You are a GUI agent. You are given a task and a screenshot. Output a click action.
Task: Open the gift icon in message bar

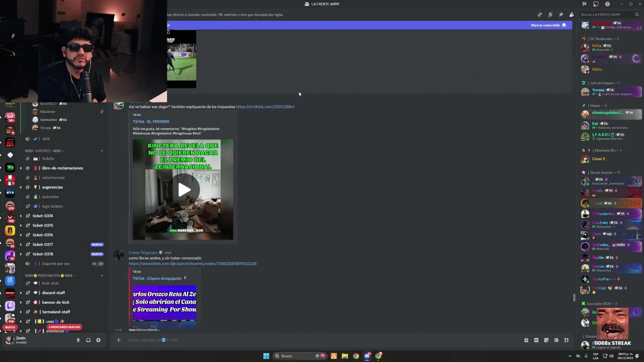526,340
